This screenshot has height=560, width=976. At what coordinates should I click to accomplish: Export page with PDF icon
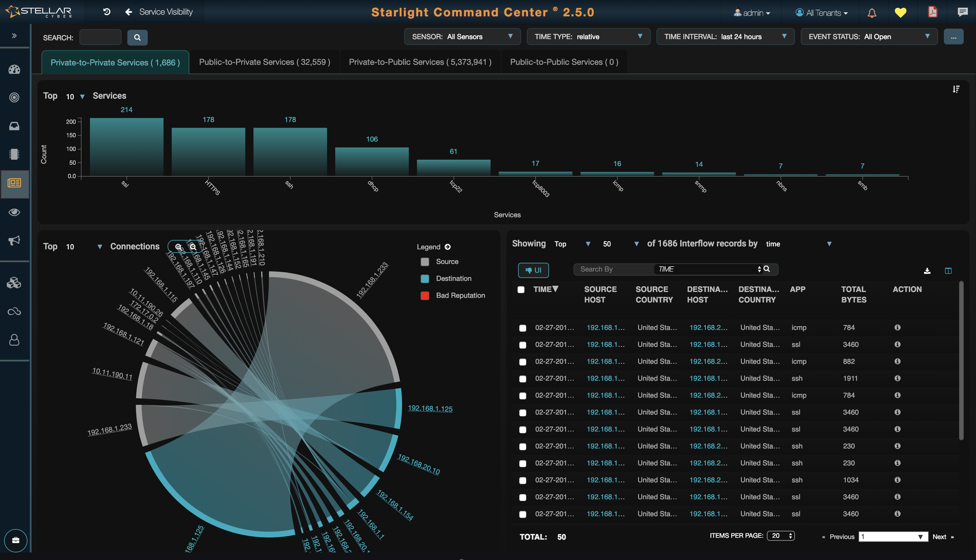(x=932, y=12)
